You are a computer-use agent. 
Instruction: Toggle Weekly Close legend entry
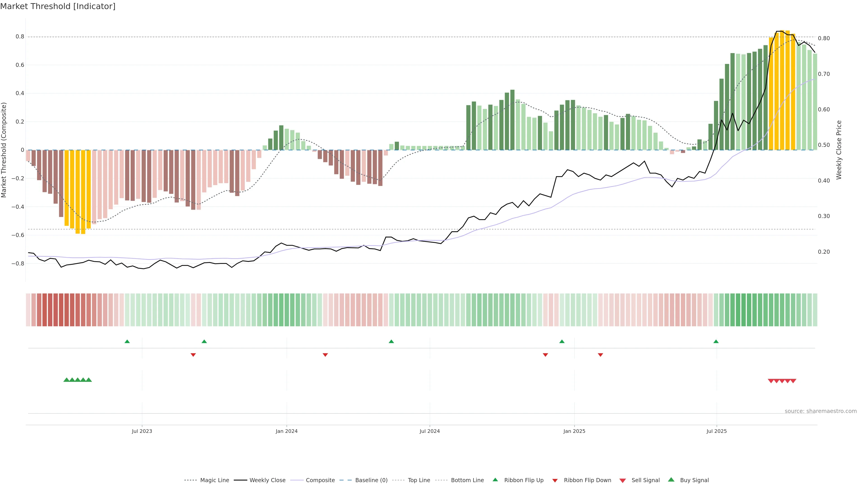267,480
